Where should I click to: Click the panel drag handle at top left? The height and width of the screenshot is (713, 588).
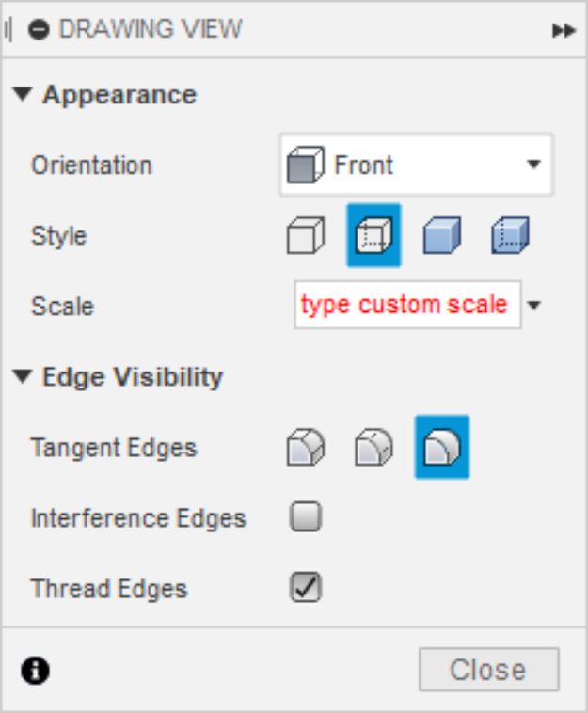(8, 29)
